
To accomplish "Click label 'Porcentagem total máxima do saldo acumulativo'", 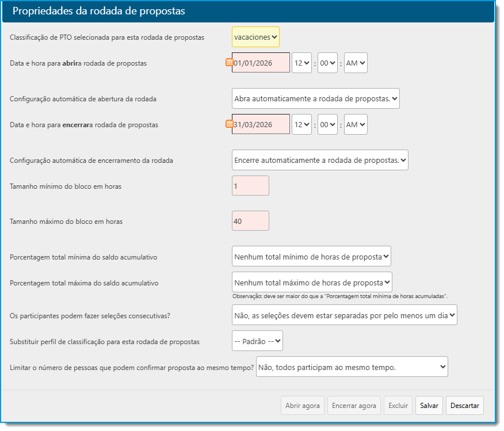I will click(x=84, y=283).
